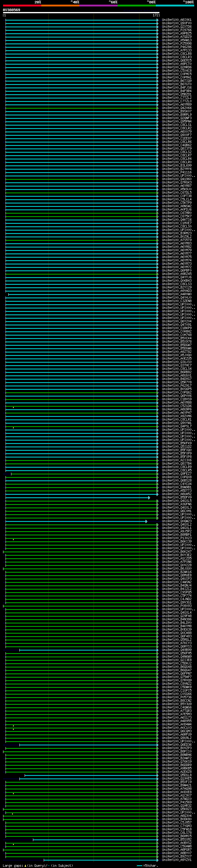
Task: Click arrowhead ending the UniRef100_A8IVK1 alignment
Action: (157, 20)
